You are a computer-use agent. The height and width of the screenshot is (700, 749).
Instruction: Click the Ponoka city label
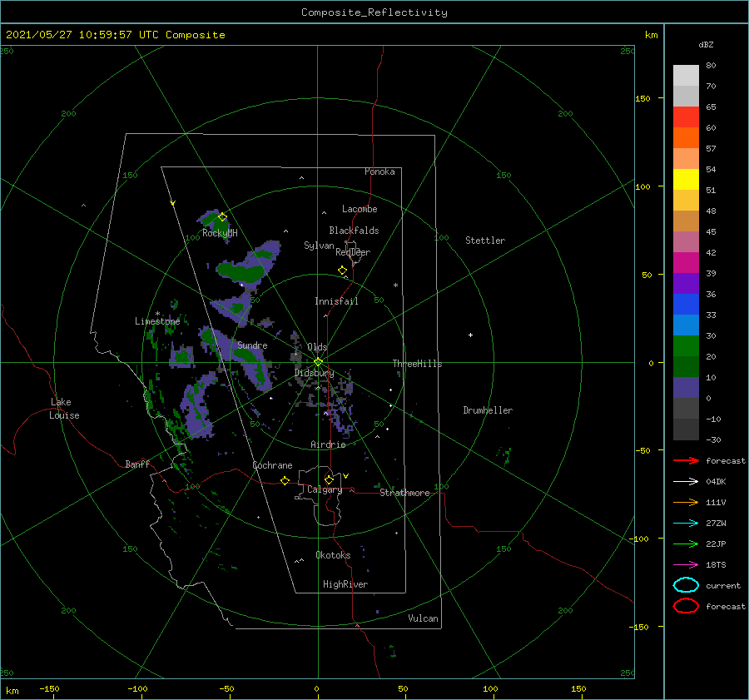coord(379,171)
